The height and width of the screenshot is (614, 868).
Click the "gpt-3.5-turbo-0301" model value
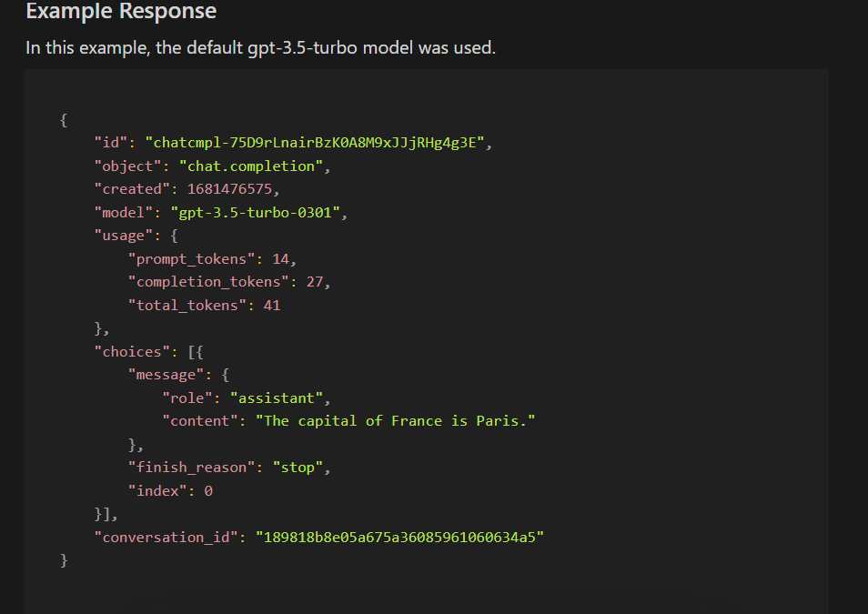click(255, 213)
